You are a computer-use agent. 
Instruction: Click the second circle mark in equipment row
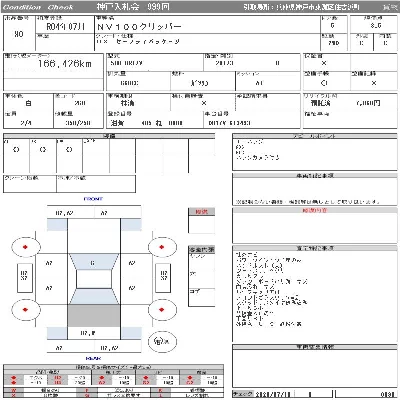click(43, 150)
